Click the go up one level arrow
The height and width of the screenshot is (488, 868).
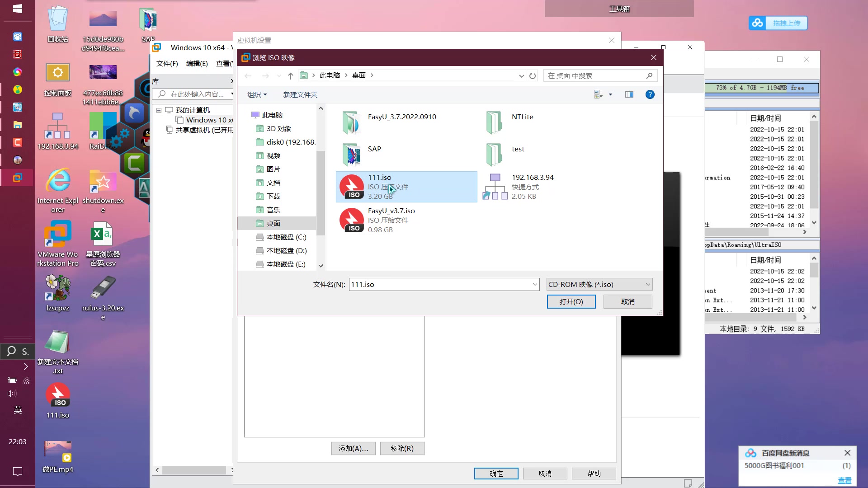click(x=290, y=75)
